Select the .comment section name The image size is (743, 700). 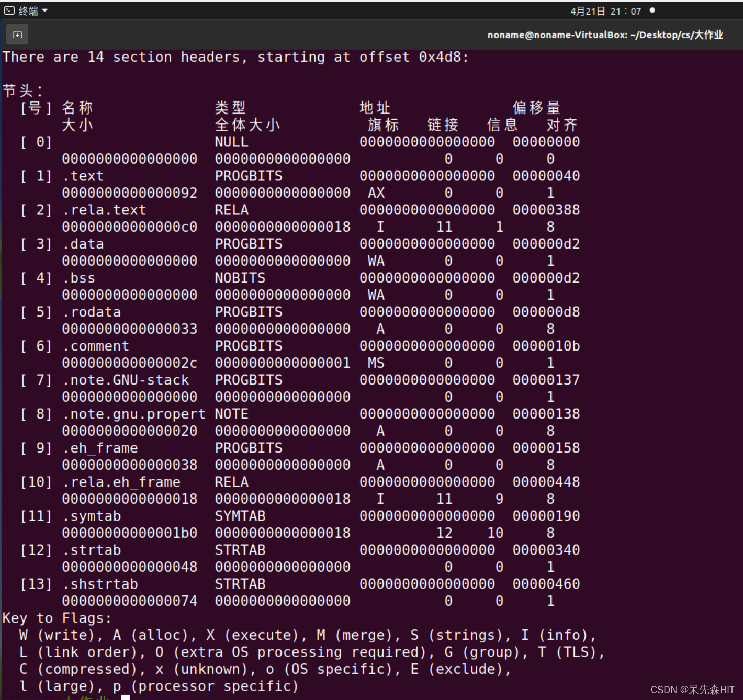(96, 346)
